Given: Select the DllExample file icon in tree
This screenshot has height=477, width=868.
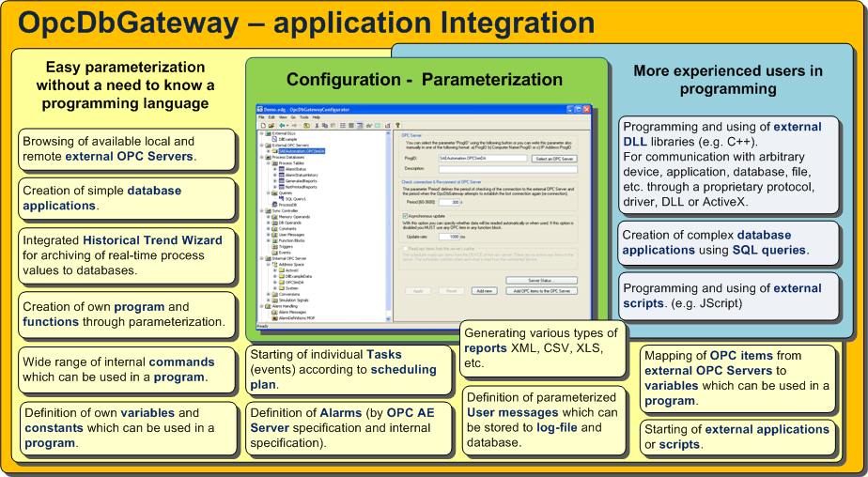Looking at the screenshot, I should coord(274,139).
